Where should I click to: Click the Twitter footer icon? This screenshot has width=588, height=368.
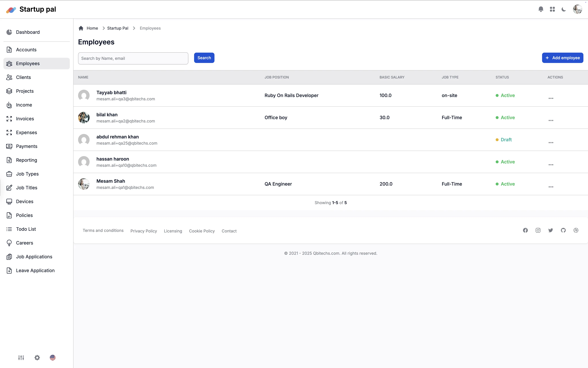tap(551, 230)
